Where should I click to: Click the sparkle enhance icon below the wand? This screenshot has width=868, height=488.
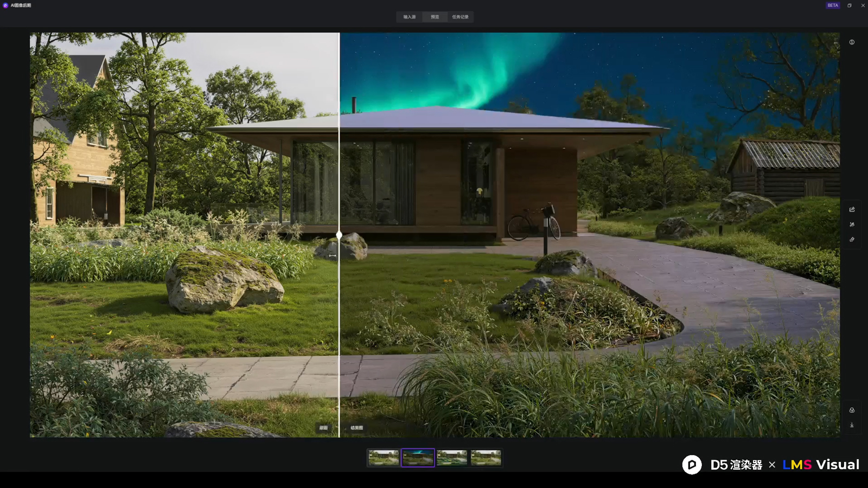[x=852, y=240]
